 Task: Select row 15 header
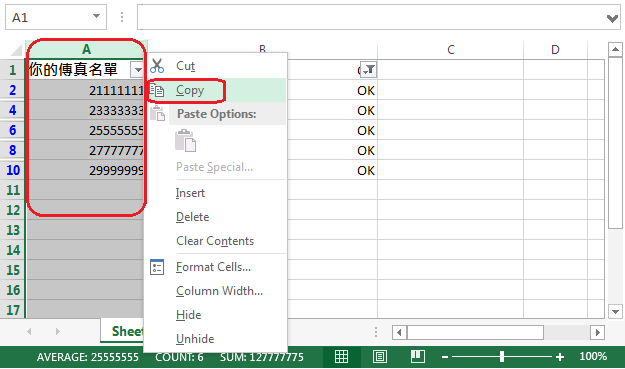pyautogui.click(x=13, y=270)
